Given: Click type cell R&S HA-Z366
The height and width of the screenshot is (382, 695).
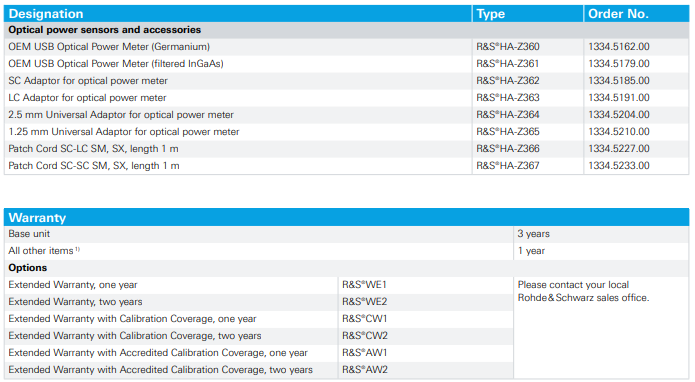Looking at the screenshot, I should click(x=508, y=148).
